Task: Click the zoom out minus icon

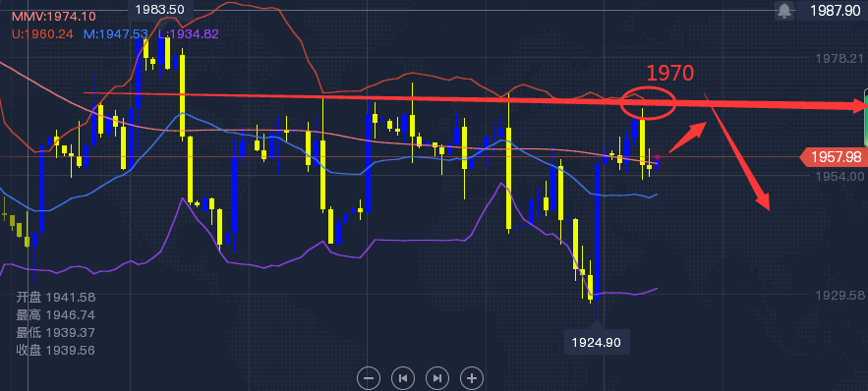Action: coord(369,378)
